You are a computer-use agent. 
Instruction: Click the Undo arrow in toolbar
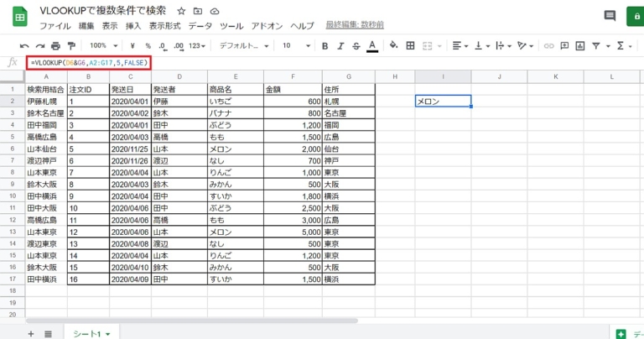coord(24,45)
